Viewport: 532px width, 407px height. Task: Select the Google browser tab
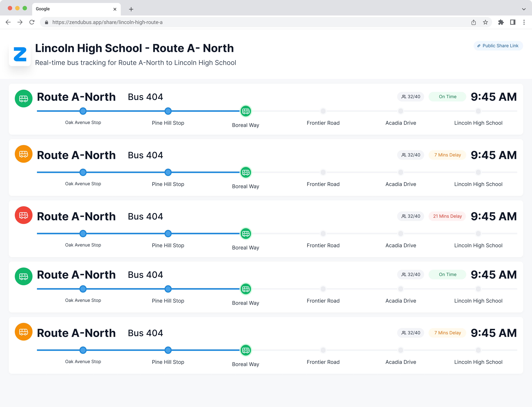(x=76, y=9)
